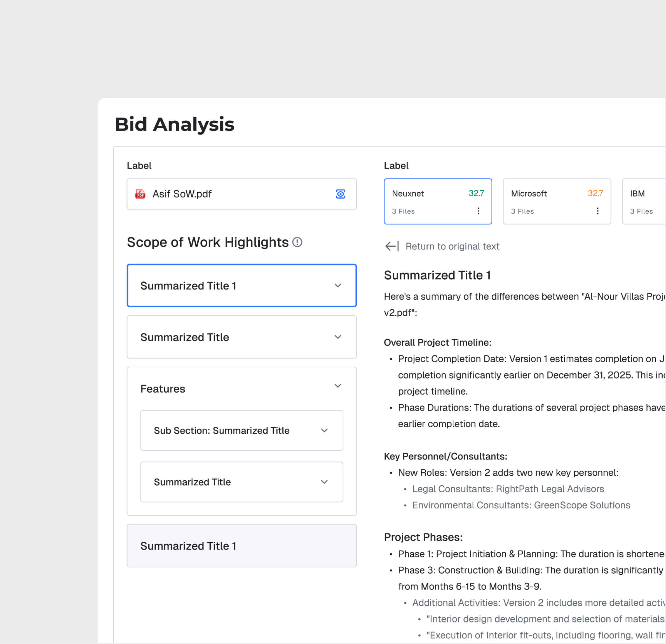Image resolution: width=666 pixels, height=644 pixels.
Task: Click Microsoft's orange 32.7 score
Action: tap(595, 193)
